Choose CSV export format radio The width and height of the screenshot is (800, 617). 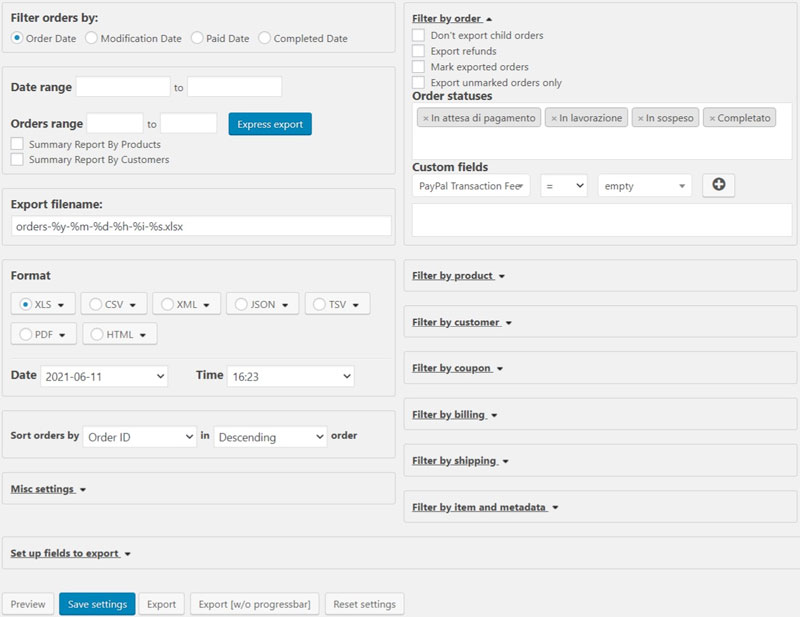click(95, 304)
